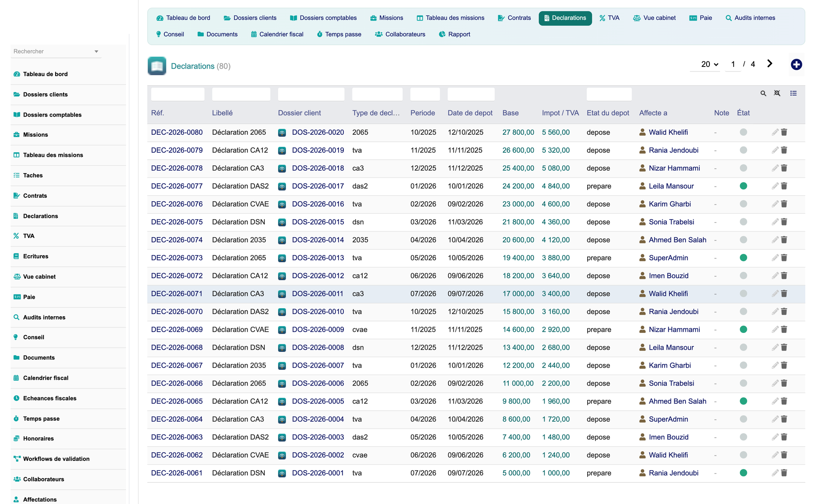Screen dimensions: 814x504
Task: Delete row DEC-2026-0075 with trash icon
Action: coord(784,222)
